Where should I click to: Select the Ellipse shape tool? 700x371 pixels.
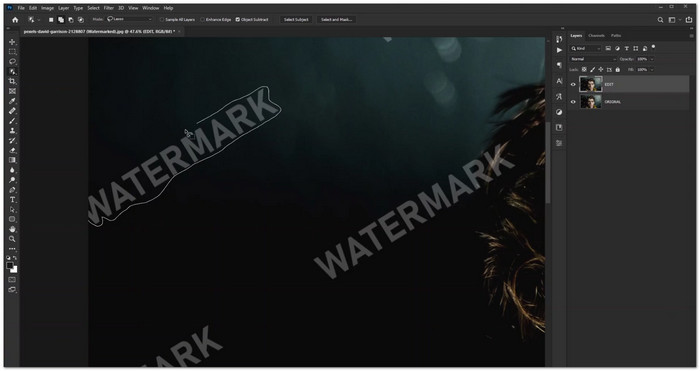pos(12,219)
